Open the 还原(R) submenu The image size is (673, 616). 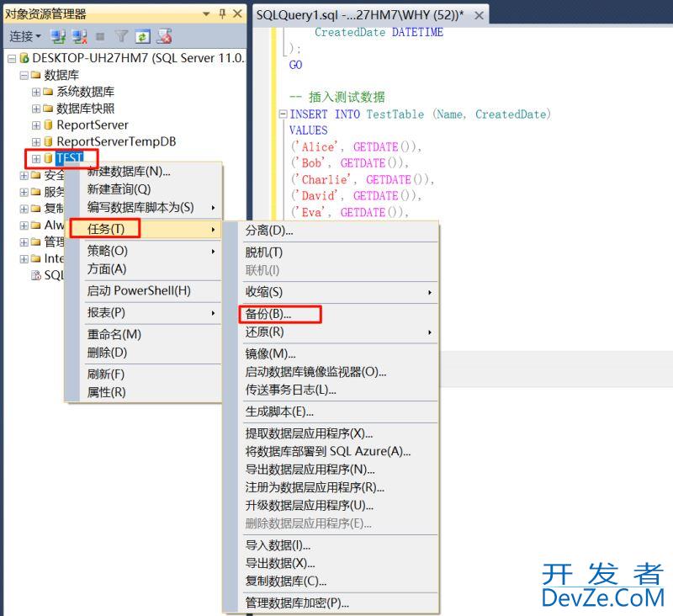tap(331, 332)
